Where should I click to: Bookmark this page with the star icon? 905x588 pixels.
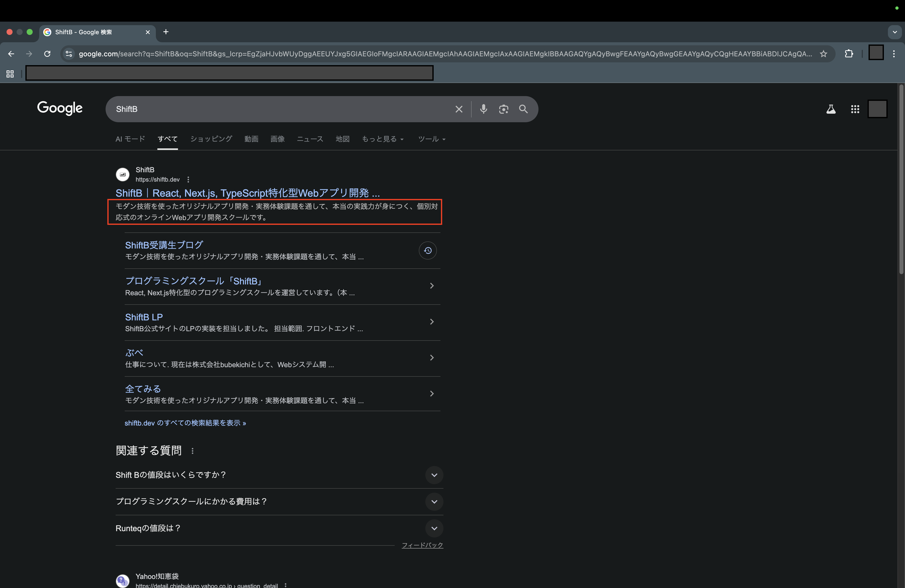tap(823, 54)
